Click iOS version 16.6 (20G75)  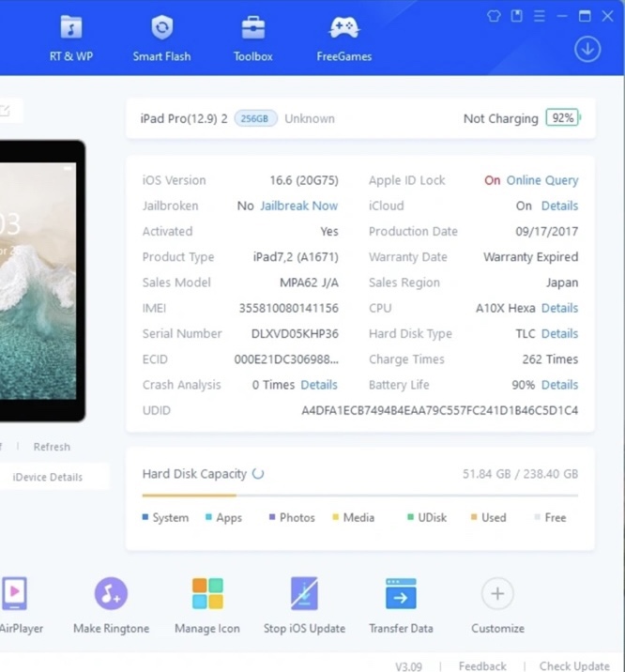[304, 180]
